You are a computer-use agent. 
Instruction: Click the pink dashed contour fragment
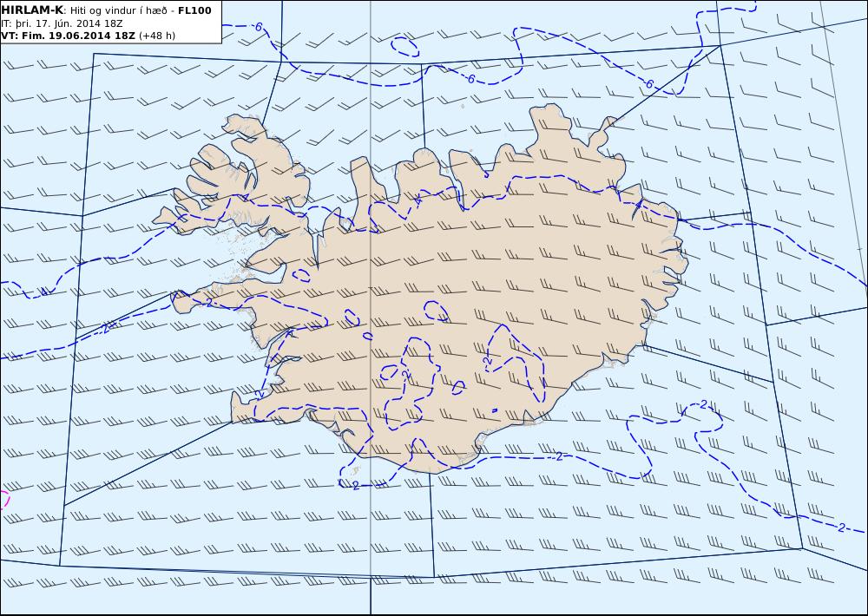(x=4, y=500)
